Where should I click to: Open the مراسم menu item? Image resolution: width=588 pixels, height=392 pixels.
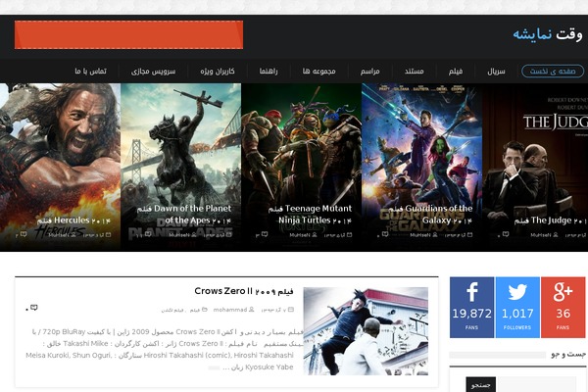pyautogui.click(x=370, y=71)
